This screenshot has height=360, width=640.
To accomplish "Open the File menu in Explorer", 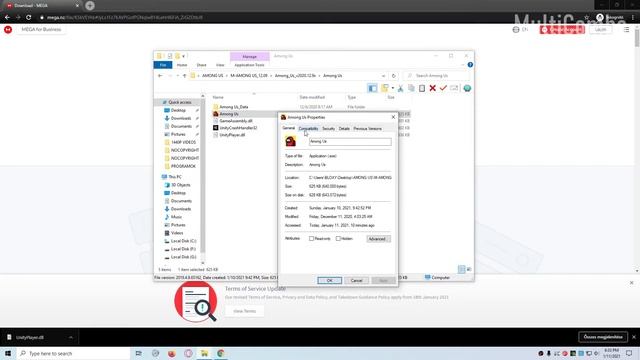I will point(163,65).
